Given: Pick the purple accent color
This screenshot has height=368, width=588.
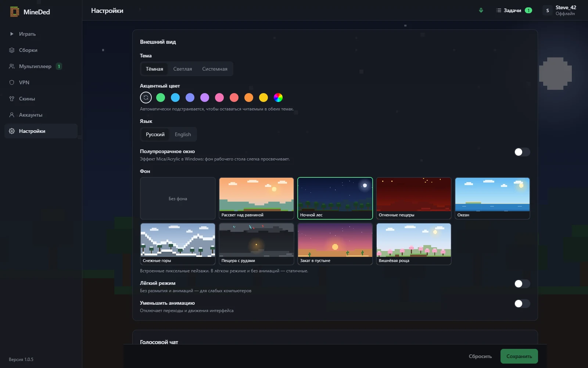Looking at the screenshot, I should pos(205,98).
